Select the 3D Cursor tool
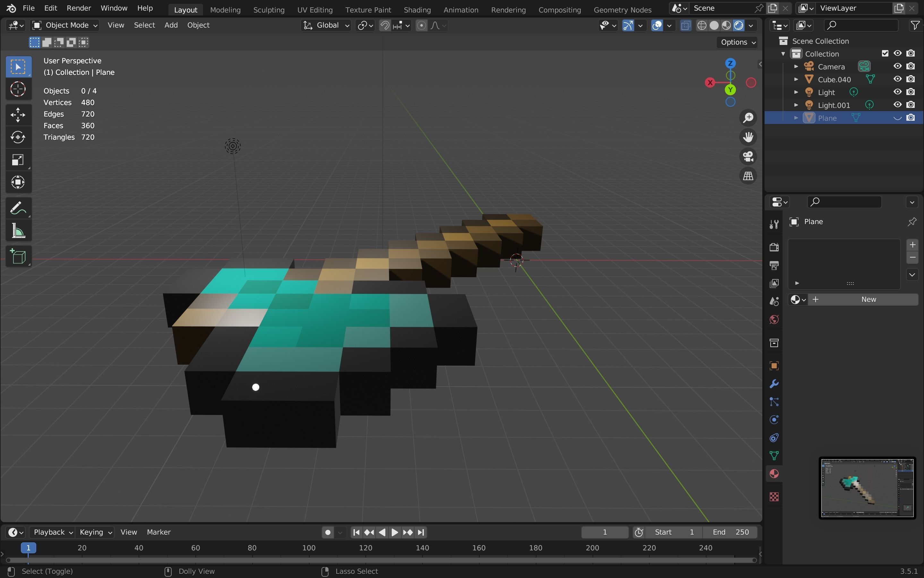The width and height of the screenshot is (924, 578). click(18, 89)
